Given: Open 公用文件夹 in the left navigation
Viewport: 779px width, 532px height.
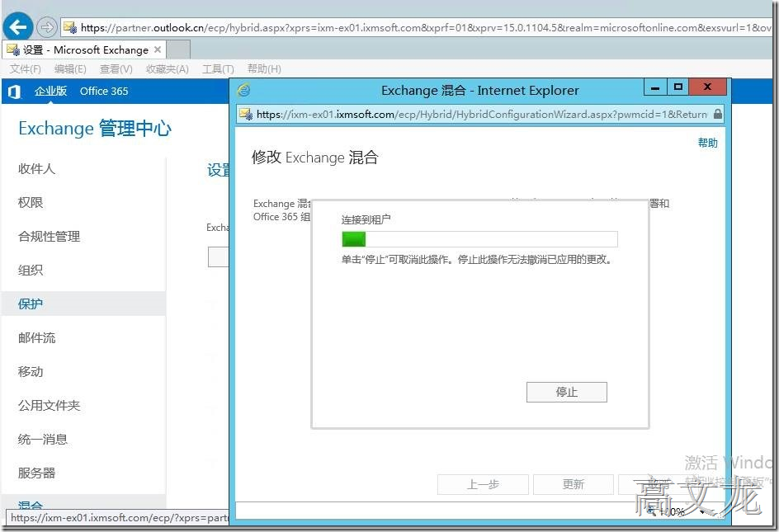Looking at the screenshot, I should [49, 405].
